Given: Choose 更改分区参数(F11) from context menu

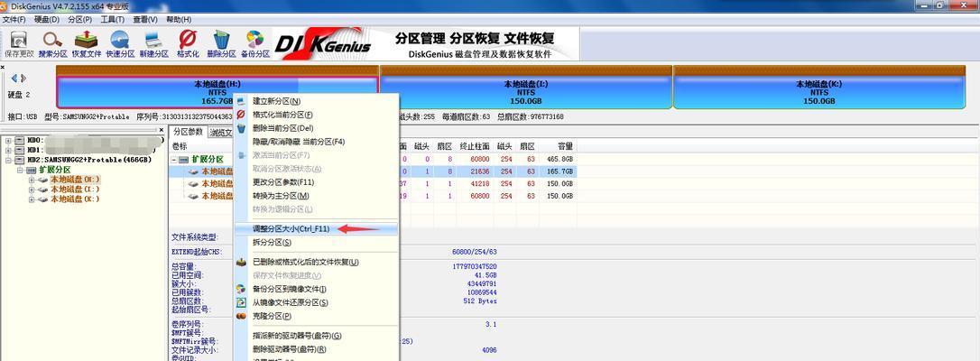Looking at the screenshot, I should click(x=316, y=182).
